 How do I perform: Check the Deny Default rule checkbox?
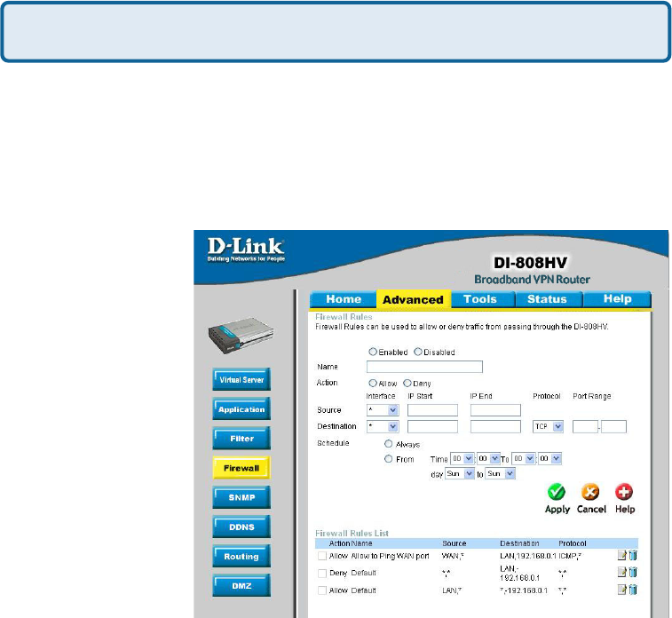322,573
